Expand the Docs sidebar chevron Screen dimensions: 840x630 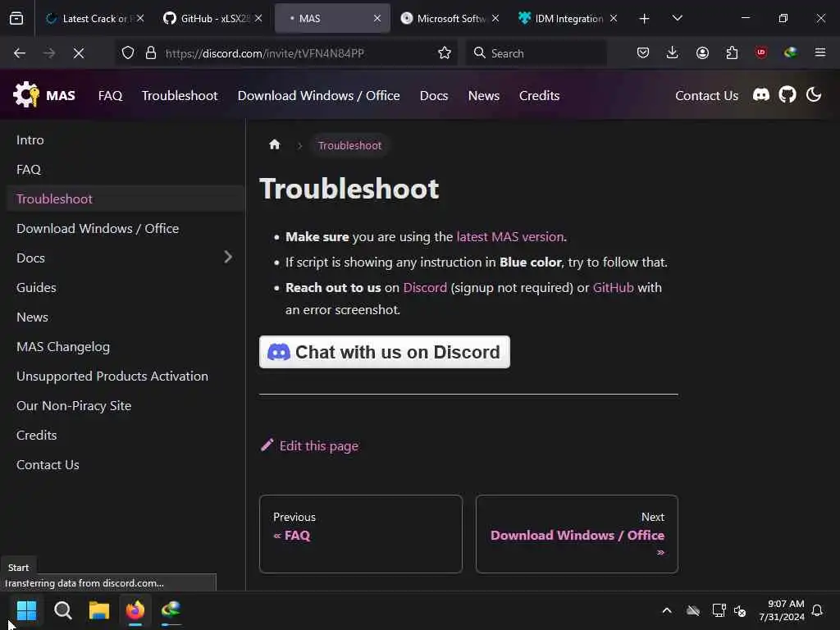coord(228,257)
